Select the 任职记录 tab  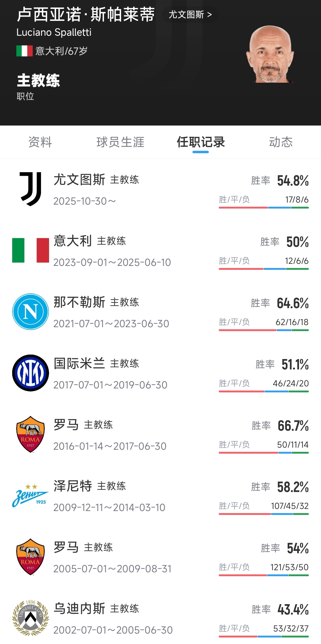pyautogui.click(x=201, y=142)
